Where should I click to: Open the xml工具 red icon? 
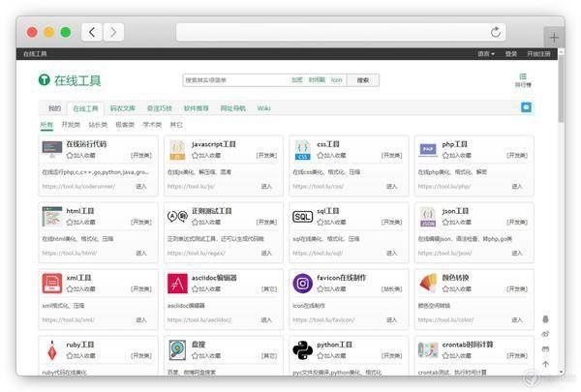click(x=52, y=283)
